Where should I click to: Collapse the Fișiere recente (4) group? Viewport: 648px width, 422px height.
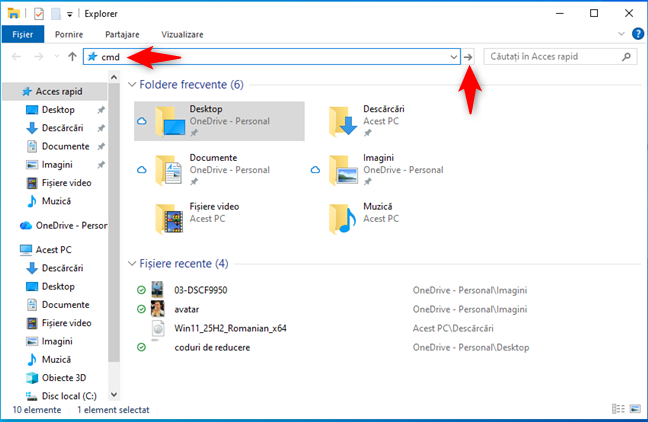pos(132,263)
